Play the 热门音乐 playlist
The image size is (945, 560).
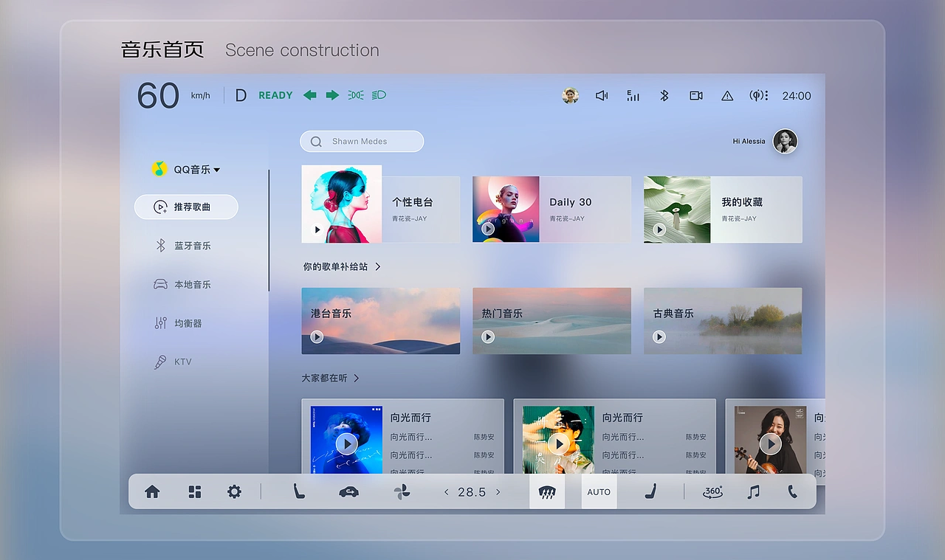488,336
